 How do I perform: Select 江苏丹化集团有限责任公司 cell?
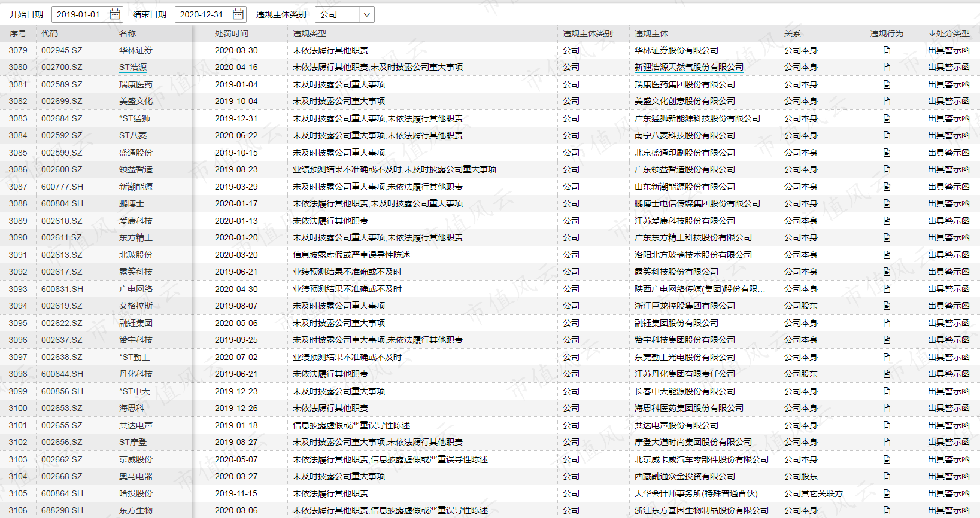[x=685, y=374]
